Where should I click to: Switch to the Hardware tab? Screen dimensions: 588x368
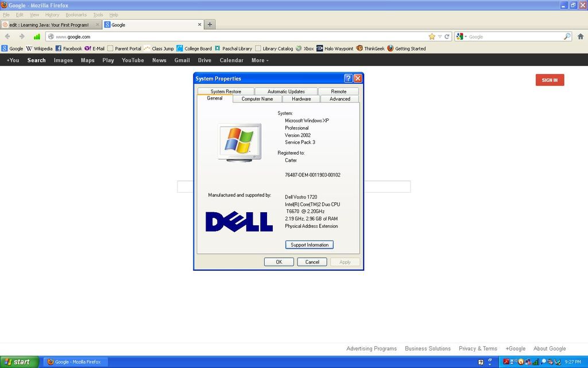point(301,99)
